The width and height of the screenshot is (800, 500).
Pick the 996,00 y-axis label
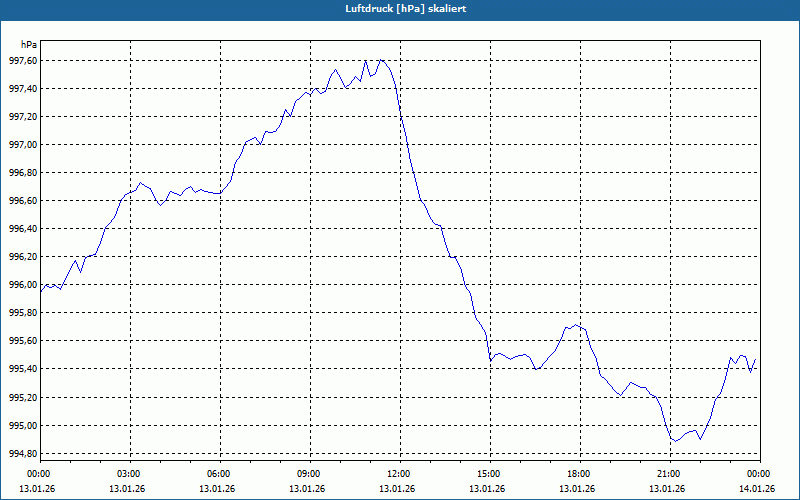pos(23,285)
